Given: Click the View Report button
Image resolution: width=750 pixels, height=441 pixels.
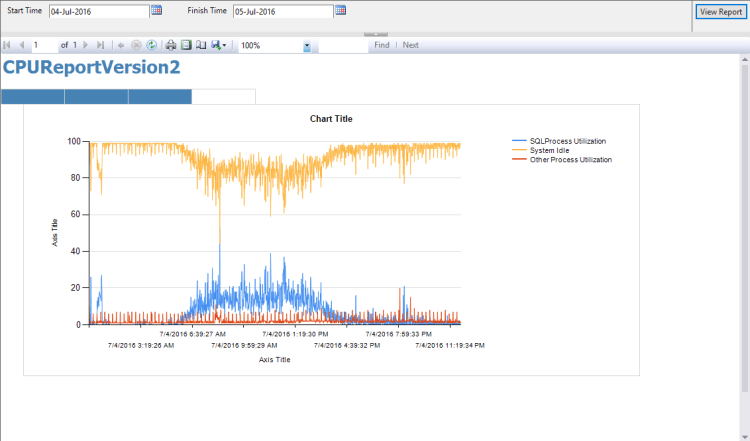Looking at the screenshot, I should pyautogui.click(x=720, y=12).
